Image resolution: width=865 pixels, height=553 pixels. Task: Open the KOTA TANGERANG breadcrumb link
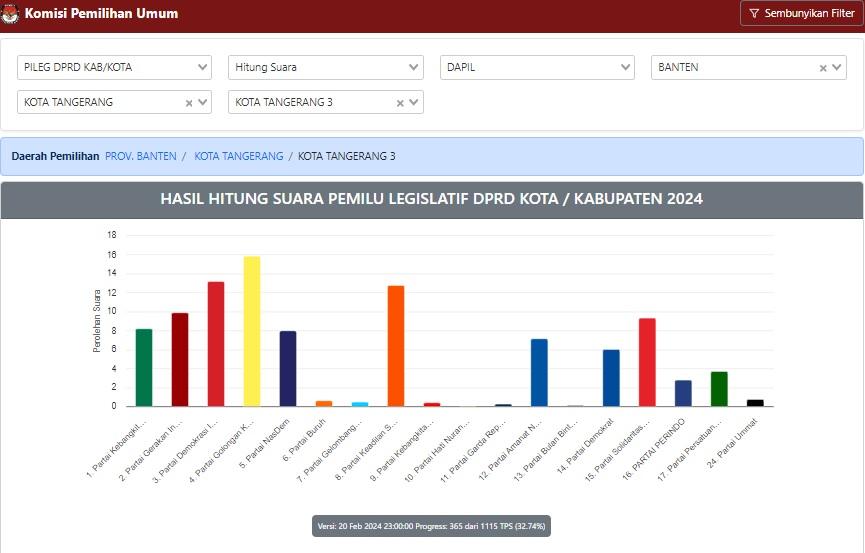239,156
